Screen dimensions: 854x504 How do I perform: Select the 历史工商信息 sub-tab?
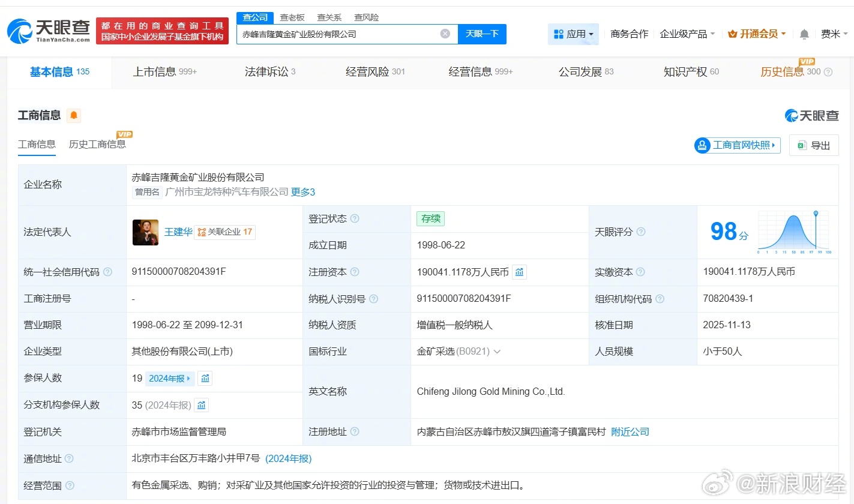coord(97,144)
